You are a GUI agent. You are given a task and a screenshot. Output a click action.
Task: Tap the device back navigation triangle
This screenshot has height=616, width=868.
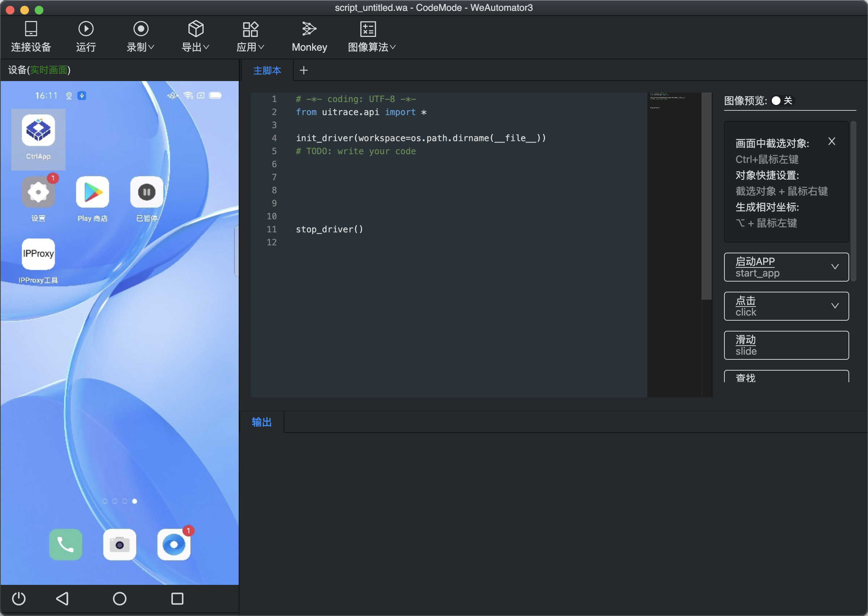tap(62, 599)
